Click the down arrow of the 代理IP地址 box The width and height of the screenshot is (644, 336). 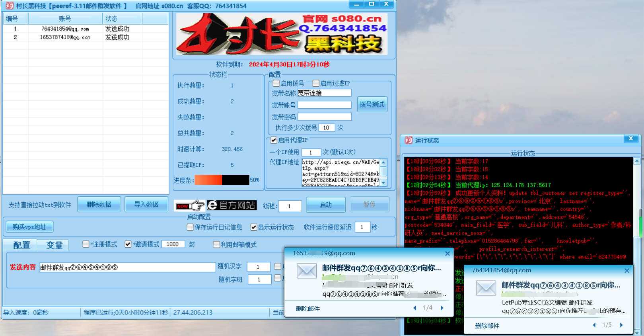pyautogui.click(x=383, y=183)
